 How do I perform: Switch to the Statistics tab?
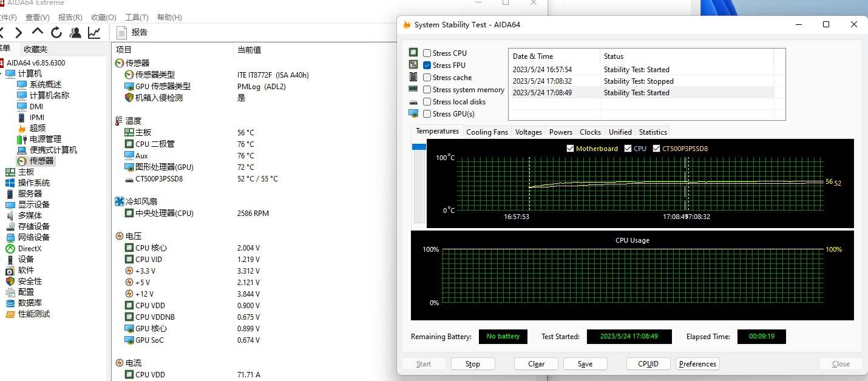[653, 132]
